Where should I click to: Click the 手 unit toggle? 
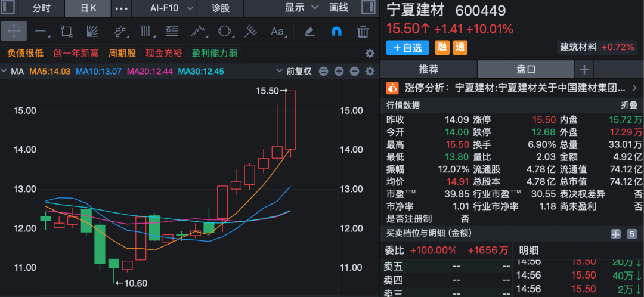pyautogui.click(x=615, y=234)
